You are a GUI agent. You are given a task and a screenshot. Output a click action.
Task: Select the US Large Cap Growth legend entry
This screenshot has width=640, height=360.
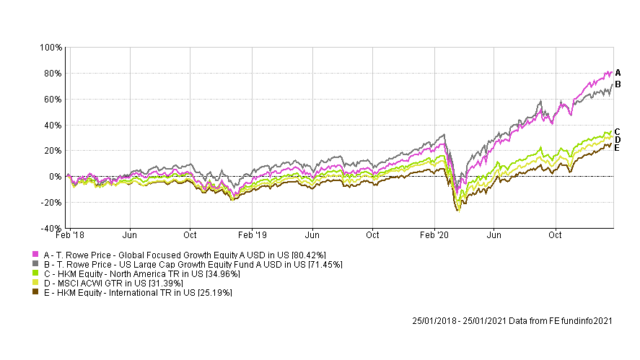tap(193, 264)
